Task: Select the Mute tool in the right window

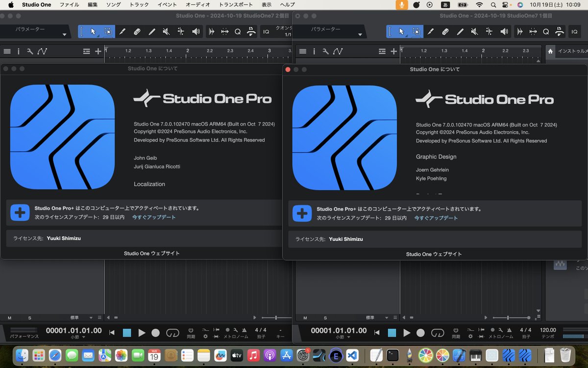Action: tap(474, 31)
